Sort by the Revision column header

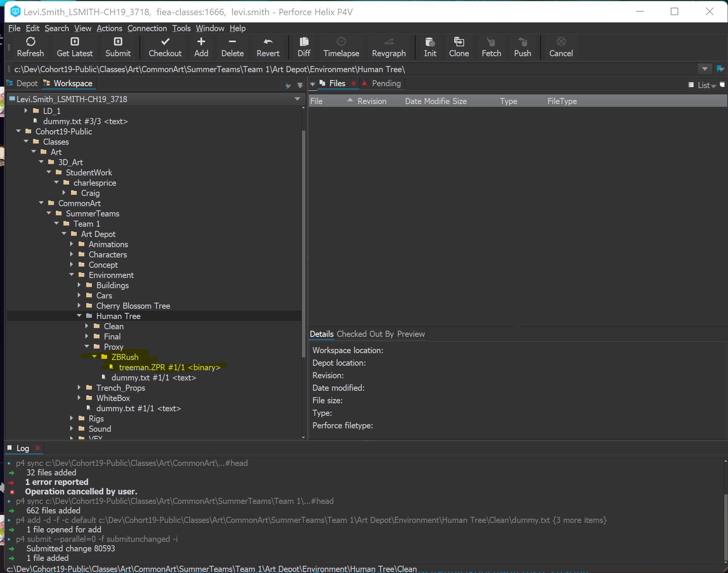(x=379, y=101)
